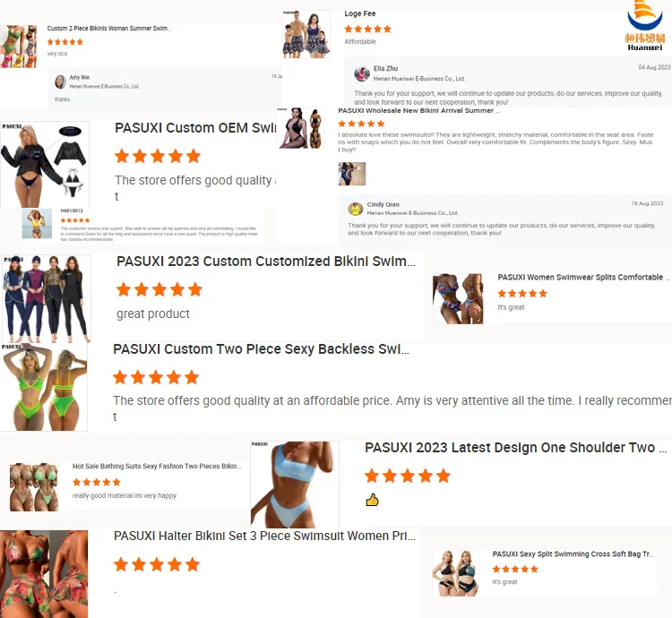Open PASUXI Custom Two Piece Sexy Backless link
The image size is (672, 618).
pos(261,349)
